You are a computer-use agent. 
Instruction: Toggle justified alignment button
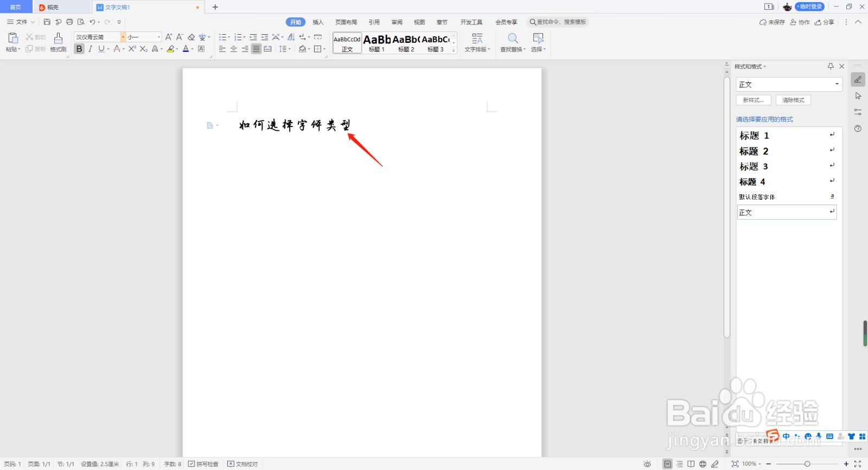tap(256, 49)
